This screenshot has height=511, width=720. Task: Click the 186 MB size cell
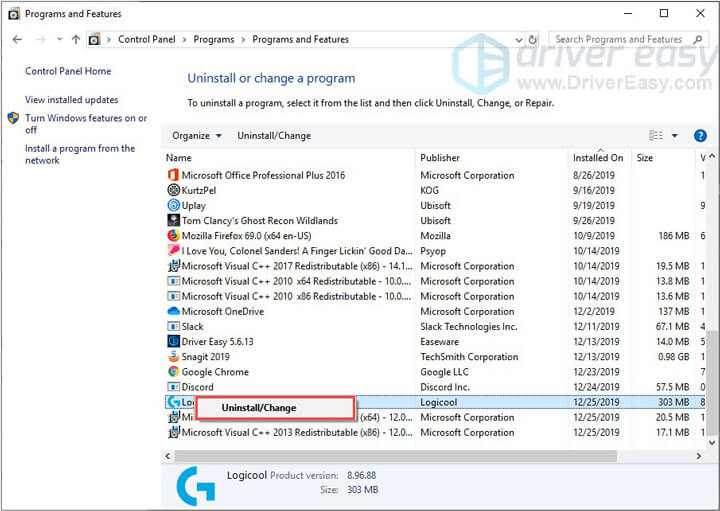tap(674, 236)
